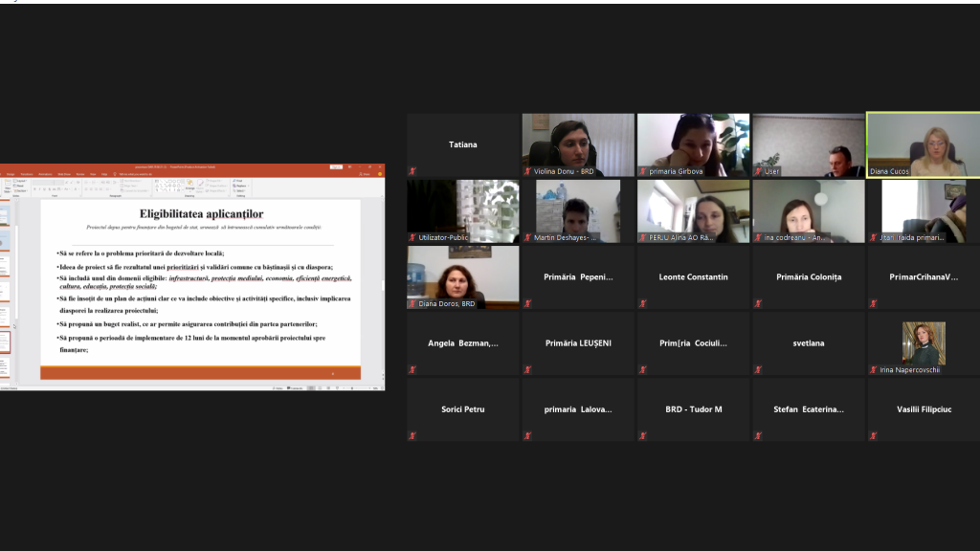The width and height of the screenshot is (980, 551).
Task: Click muted mic icon on Sorici Petru tile
Action: [412, 435]
